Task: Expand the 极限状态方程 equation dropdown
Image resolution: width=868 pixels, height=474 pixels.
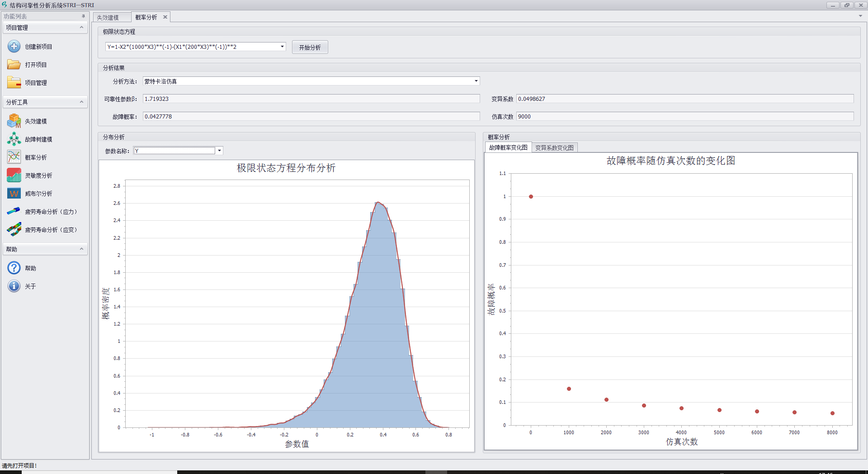Action: 282,47
